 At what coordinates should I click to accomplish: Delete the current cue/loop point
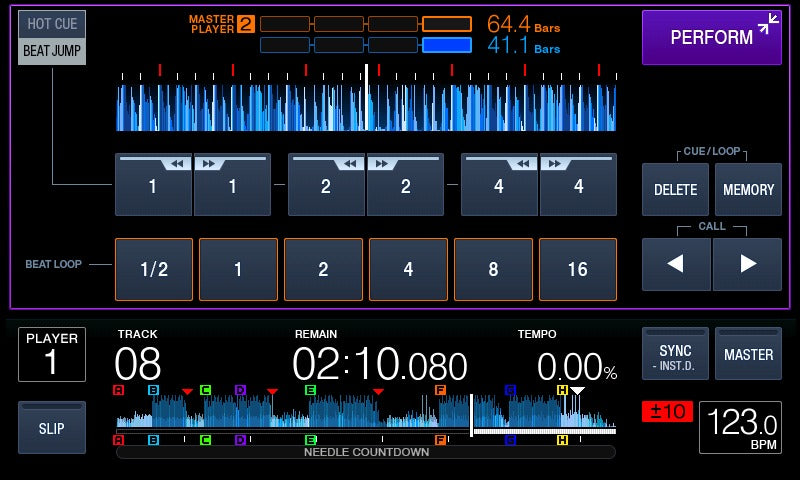pyautogui.click(x=675, y=189)
